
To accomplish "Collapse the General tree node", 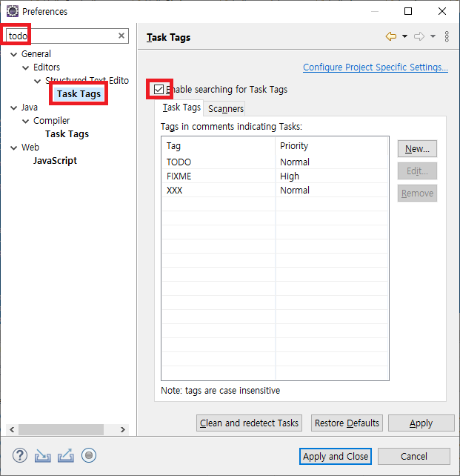I will [13, 54].
